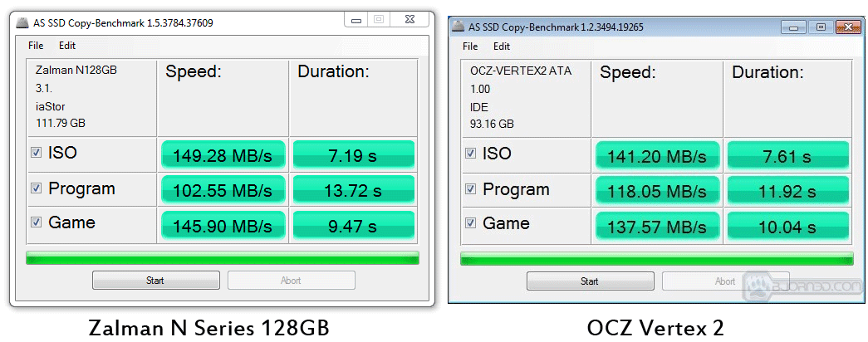Click OCZ window title bar text
Viewport: 868px width, 342px height.
556,27
